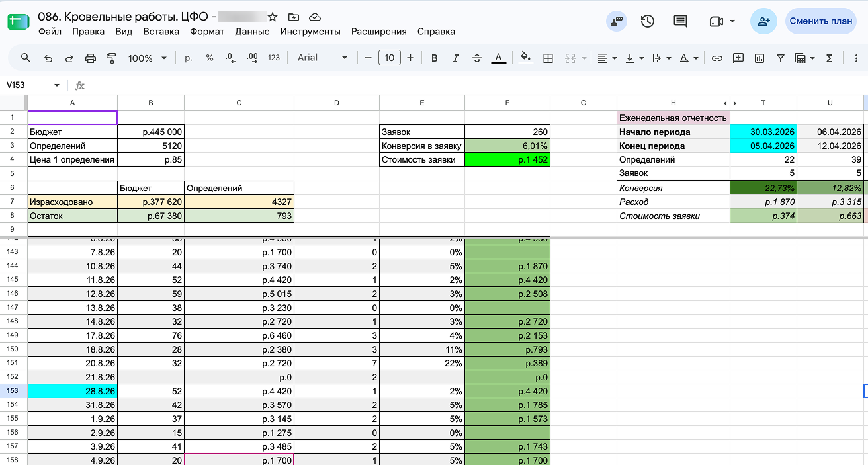This screenshot has width=868, height=465.
Task: Open the Файл menu
Action: (50, 31)
